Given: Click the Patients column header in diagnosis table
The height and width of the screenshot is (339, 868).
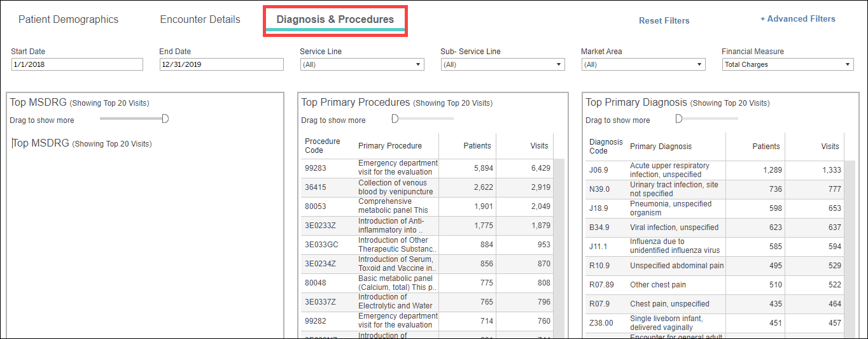Looking at the screenshot, I should (x=766, y=147).
